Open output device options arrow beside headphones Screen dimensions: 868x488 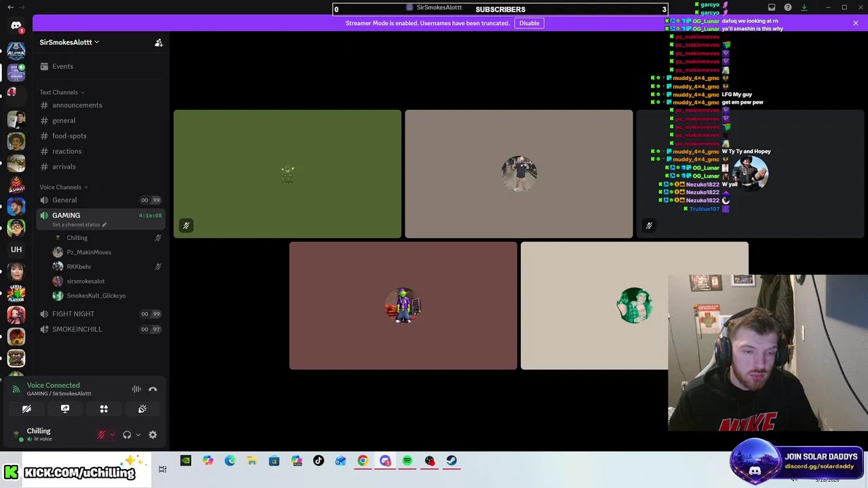[138, 435]
